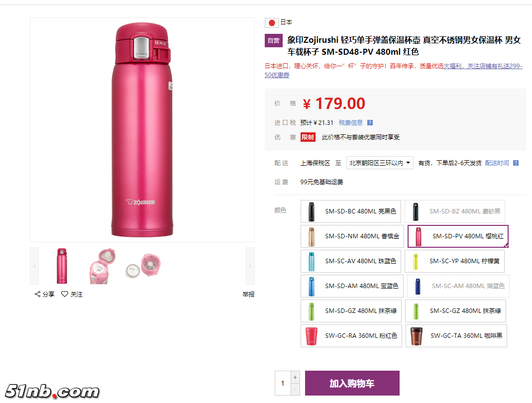Click the Japan flag icon
Screen dimensions: 532x403
tap(271, 22)
